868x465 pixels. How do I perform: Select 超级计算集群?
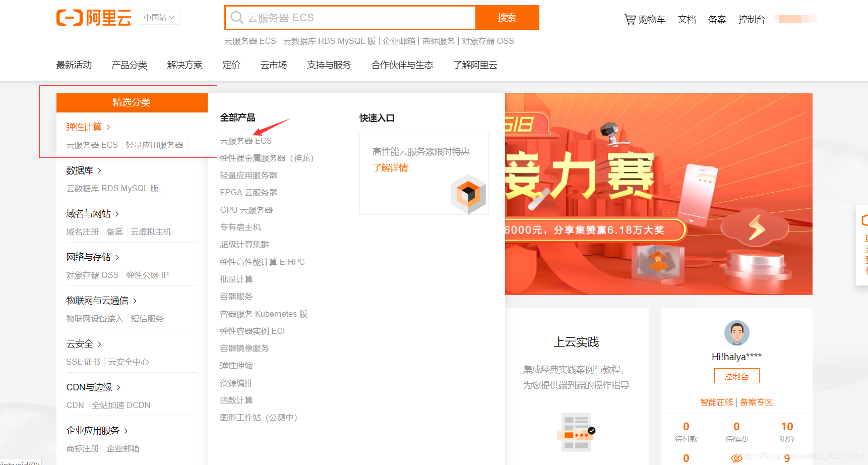244,245
